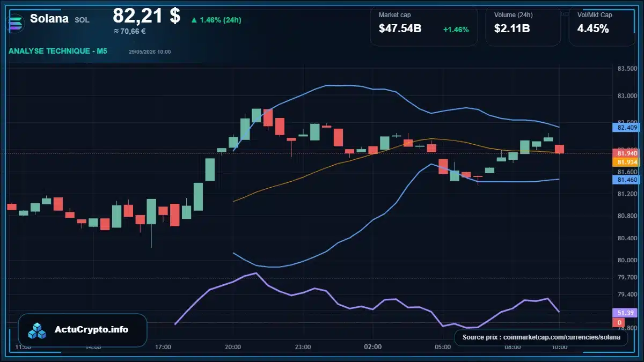644x362 pixels.
Task: Click the red 0 indicator tag
Action: coord(619,322)
